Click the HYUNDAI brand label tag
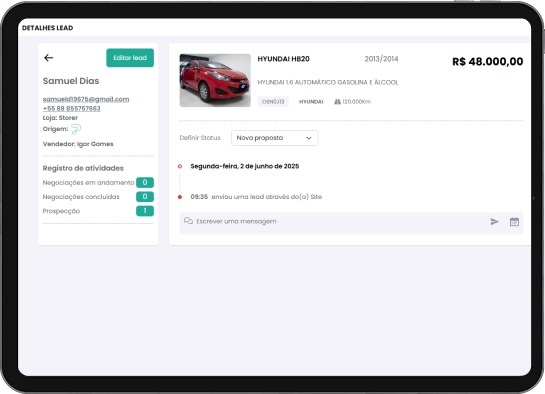Screen dimensions: 545x394 click(x=311, y=102)
